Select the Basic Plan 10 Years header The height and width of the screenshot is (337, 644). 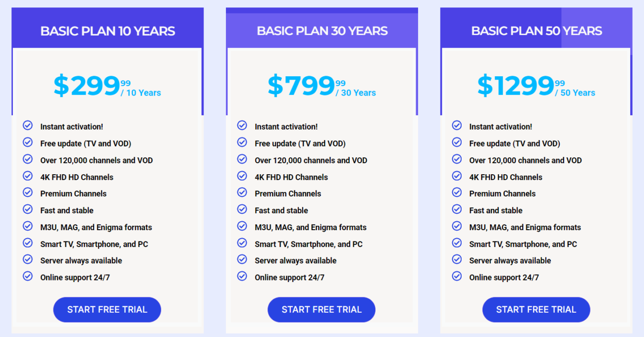click(107, 31)
